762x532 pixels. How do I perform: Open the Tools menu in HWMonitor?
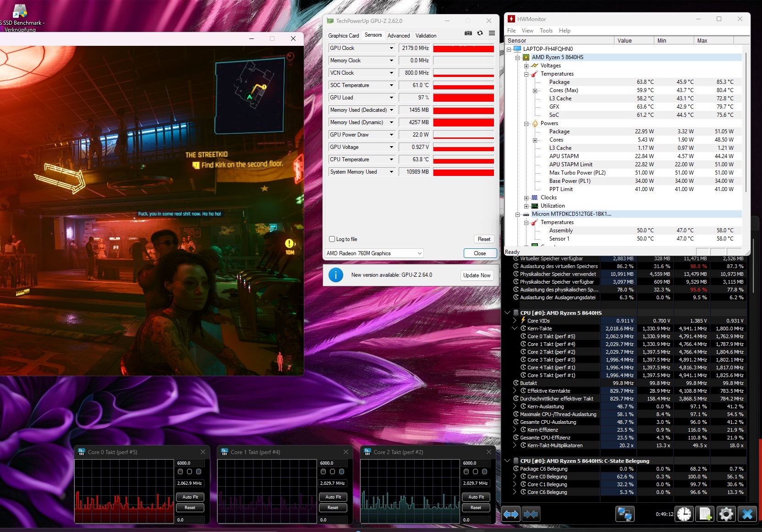546,31
